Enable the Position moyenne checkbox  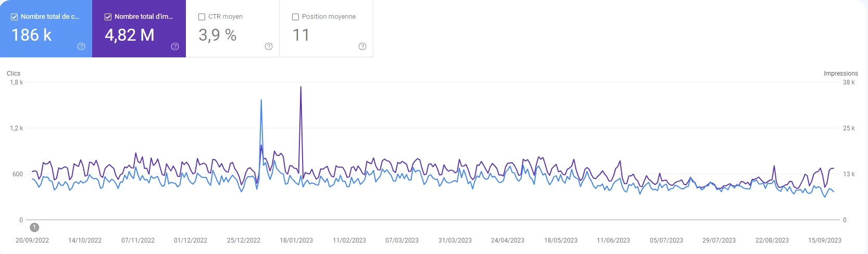tap(296, 17)
